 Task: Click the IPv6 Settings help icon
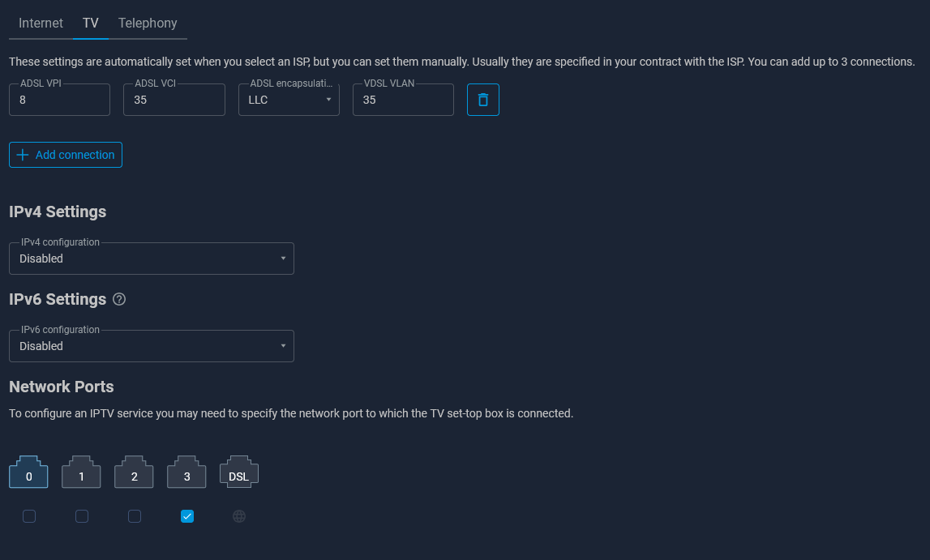pyautogui.click(x=119, y=299)
